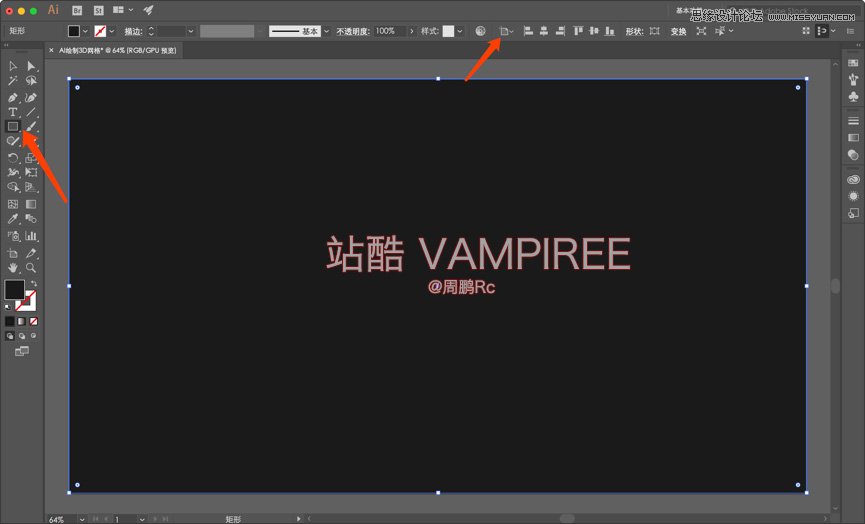The width and height of the screenshot is (865, 524).
Task: Select the Lasso tool
Action: click(x=31, y=81)
